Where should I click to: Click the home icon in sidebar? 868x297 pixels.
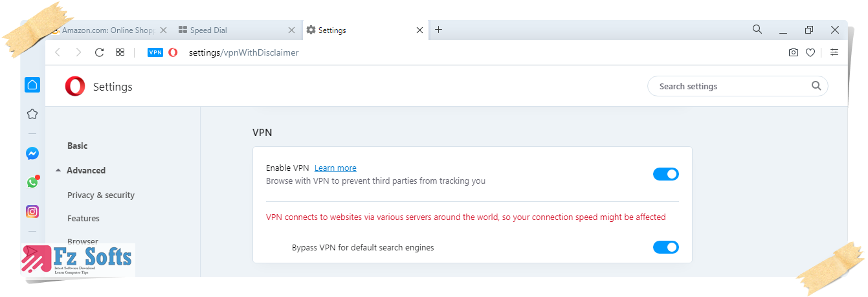click(x=32, y=85)
